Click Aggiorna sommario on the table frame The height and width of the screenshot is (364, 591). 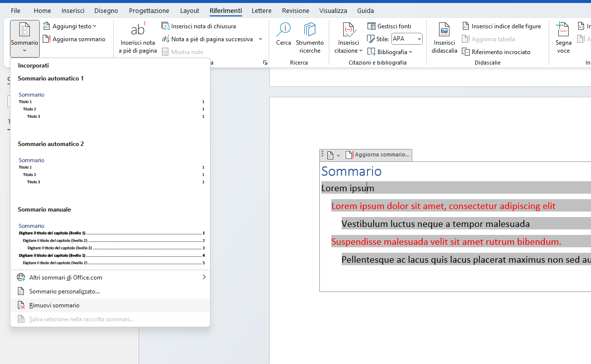pos(377,154)
